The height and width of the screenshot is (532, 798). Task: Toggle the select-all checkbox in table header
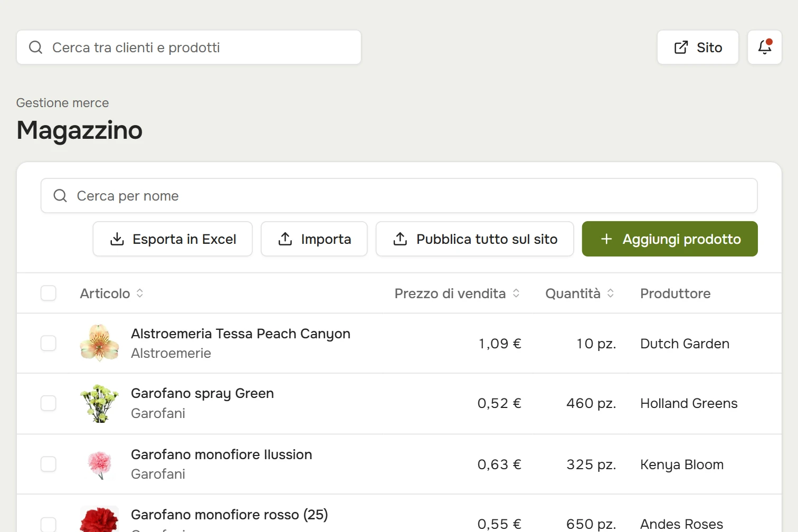[49, 293]
